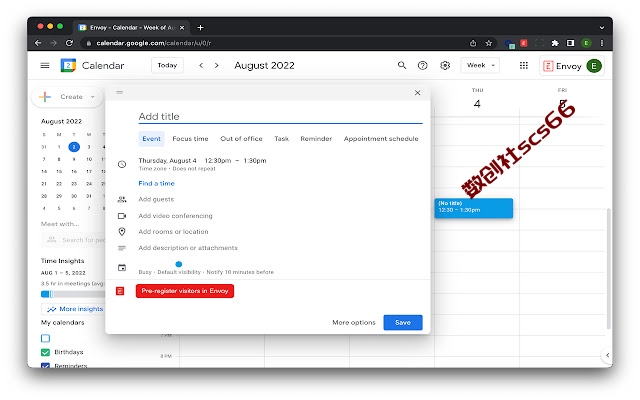Open the browser tab search chevron

tap(602, 27)
